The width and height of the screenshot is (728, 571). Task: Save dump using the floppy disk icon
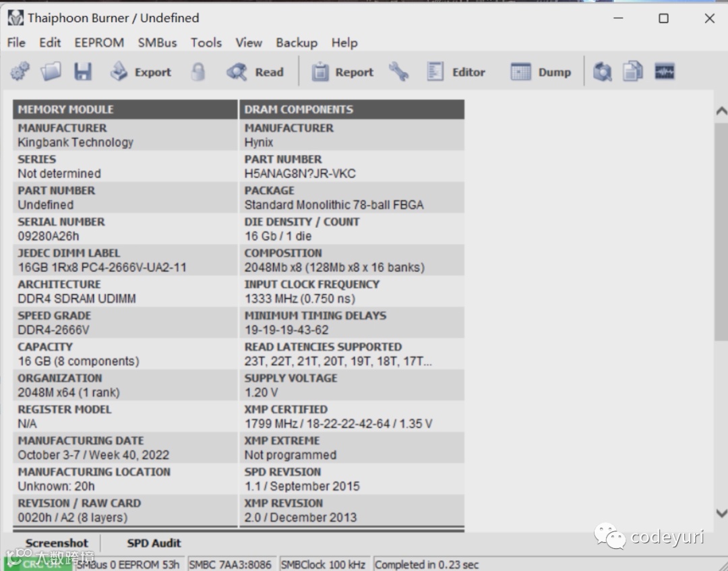[83, 71]
